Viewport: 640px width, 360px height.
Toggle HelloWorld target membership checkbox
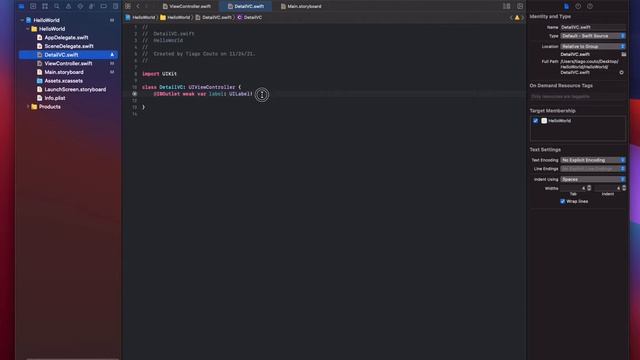coord(536,121)
